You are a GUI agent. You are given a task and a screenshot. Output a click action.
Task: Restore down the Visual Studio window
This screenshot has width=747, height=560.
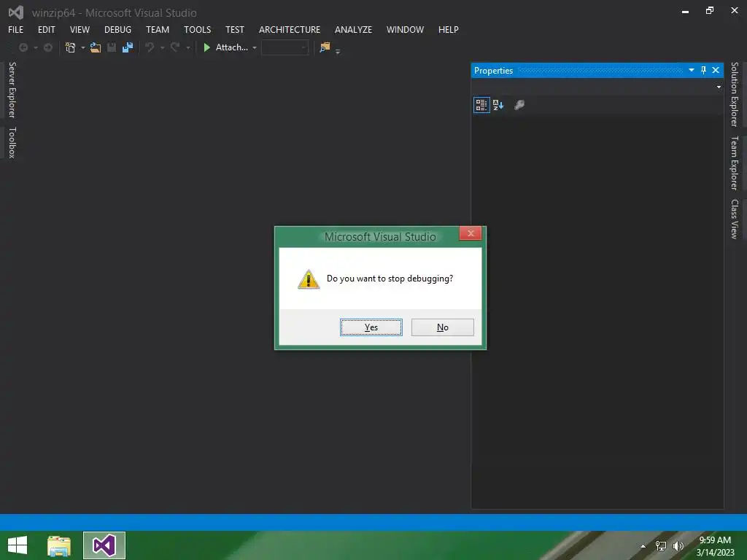click(710, 10)
